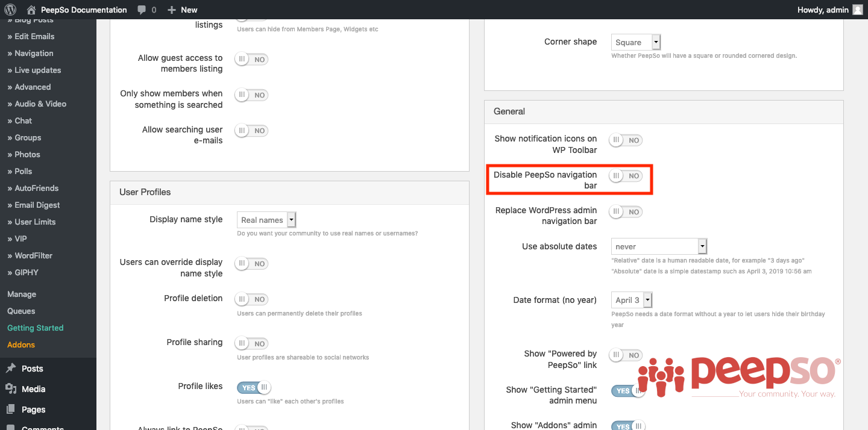Open the Use absolute dates dropdown
The height and width of the screenshot is (430, 868).
659,246
